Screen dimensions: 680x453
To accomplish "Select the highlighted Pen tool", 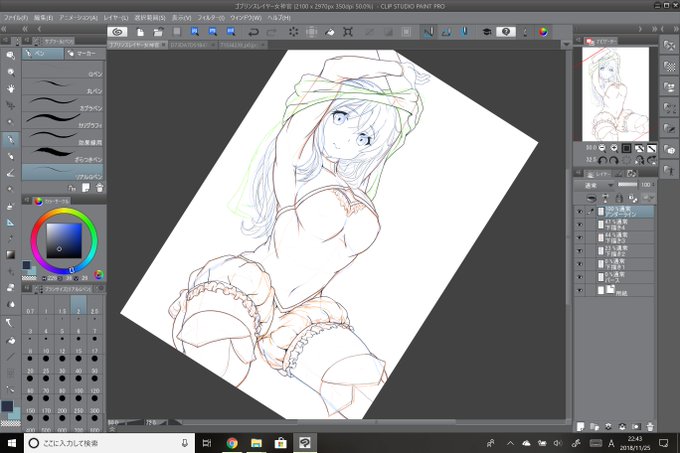I will 10,139.
